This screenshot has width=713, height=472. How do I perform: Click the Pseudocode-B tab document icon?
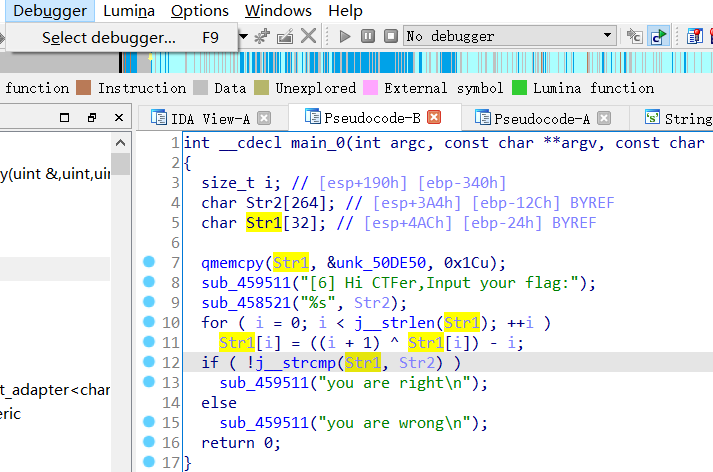point(312,118)
